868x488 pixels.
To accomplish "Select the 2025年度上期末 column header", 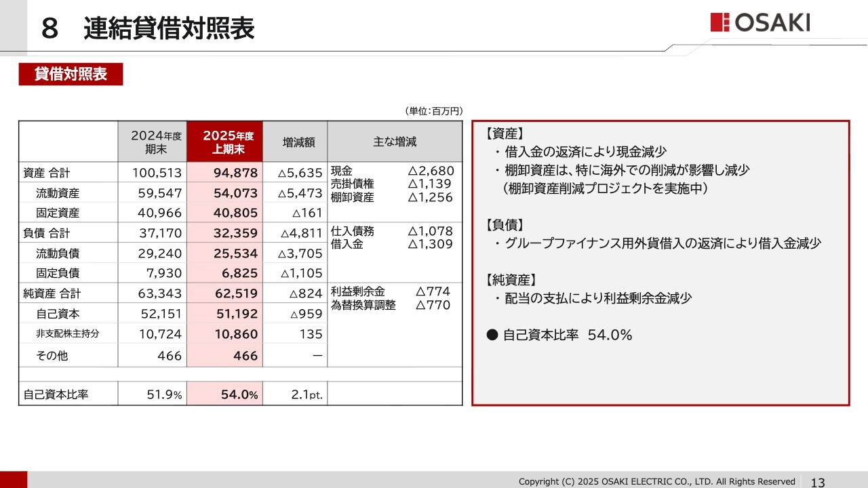I will (224, 142).
